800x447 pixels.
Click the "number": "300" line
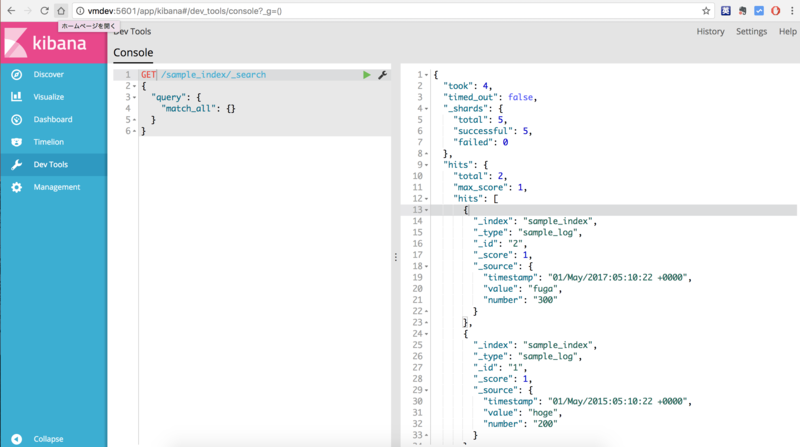520,300
